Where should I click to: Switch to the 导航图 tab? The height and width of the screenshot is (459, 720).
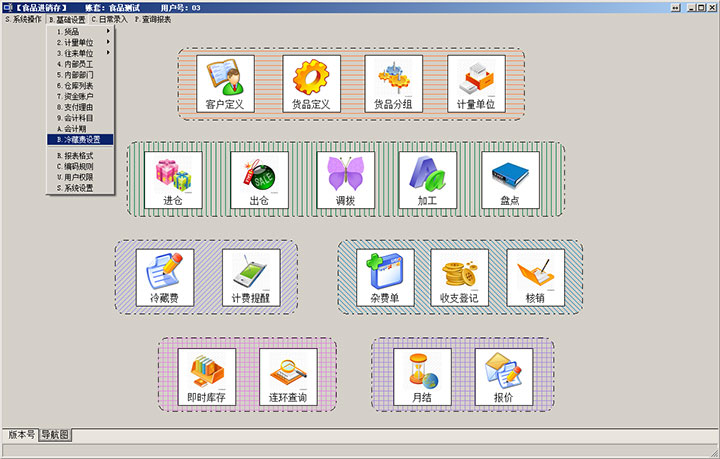click(55, 435)
